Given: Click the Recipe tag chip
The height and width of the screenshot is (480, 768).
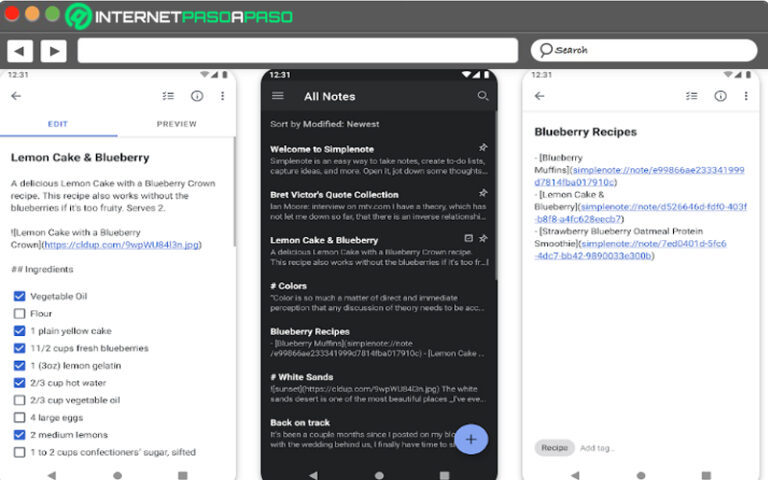Looking at the screenshot, I should pyautogui.click(x=554, y=448).
